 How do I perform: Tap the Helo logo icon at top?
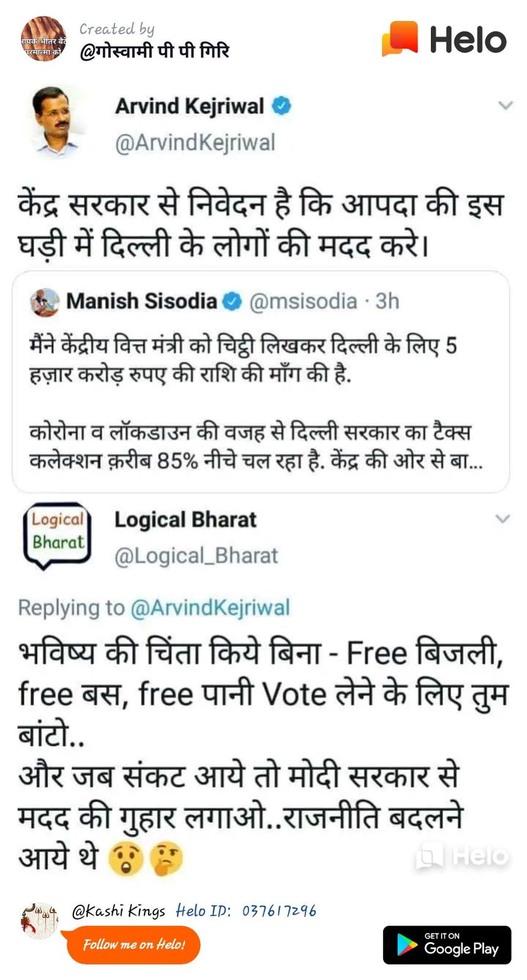400,39
